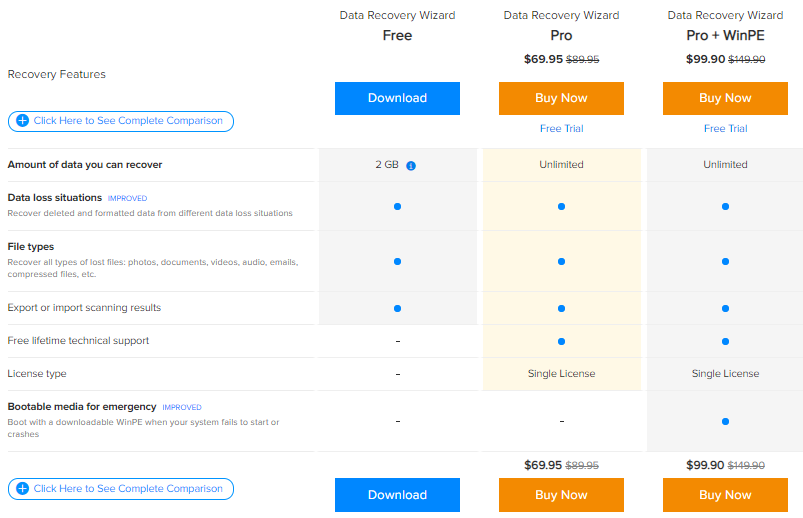803x518 pixels.
Task: Click the bottom blue Download button
Action: 397,495
